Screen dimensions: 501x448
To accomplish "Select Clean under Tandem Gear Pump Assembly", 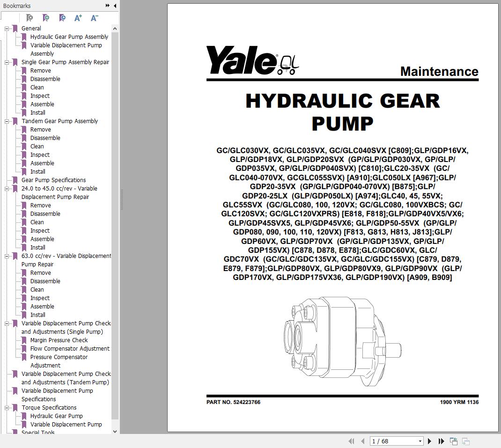I will [37, 147].
